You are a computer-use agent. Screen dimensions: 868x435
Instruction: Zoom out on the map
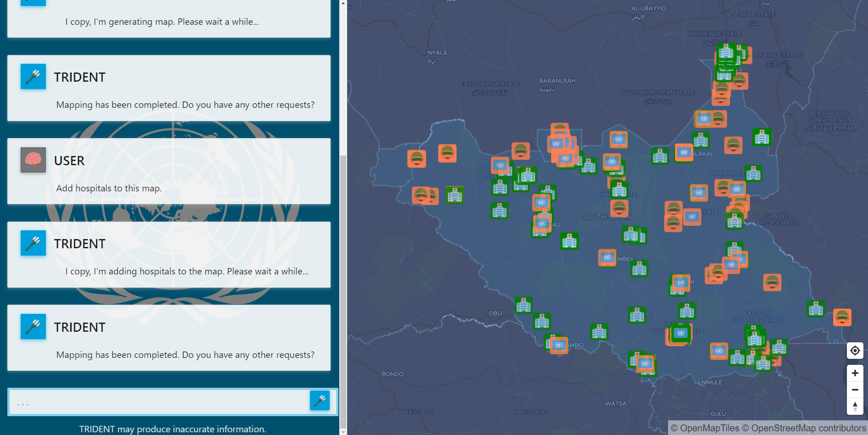854,390
